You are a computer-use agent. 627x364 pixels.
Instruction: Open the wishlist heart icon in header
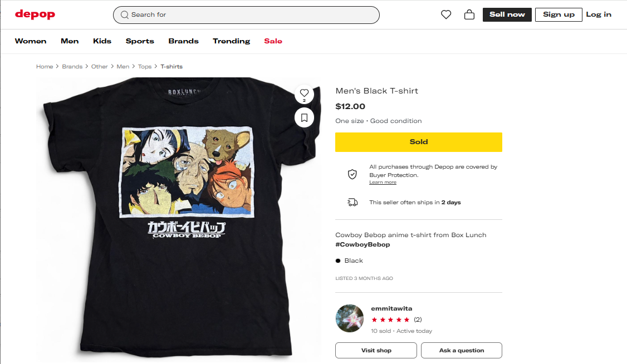coord(446,14)
